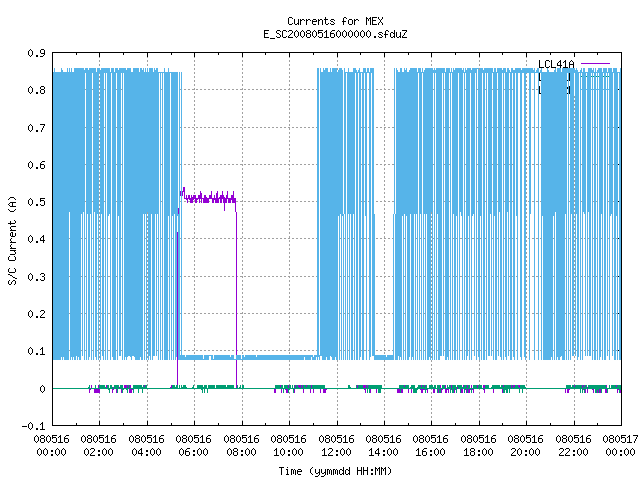Click the 0.7 y-axis tick label

(36, 128)
